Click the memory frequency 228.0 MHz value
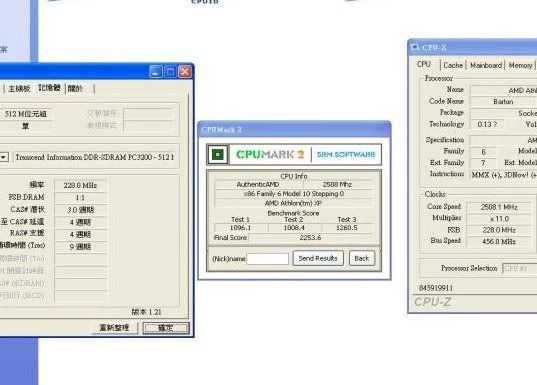The height and width of the screenshot is (385, 537). [x=80, y=185]
